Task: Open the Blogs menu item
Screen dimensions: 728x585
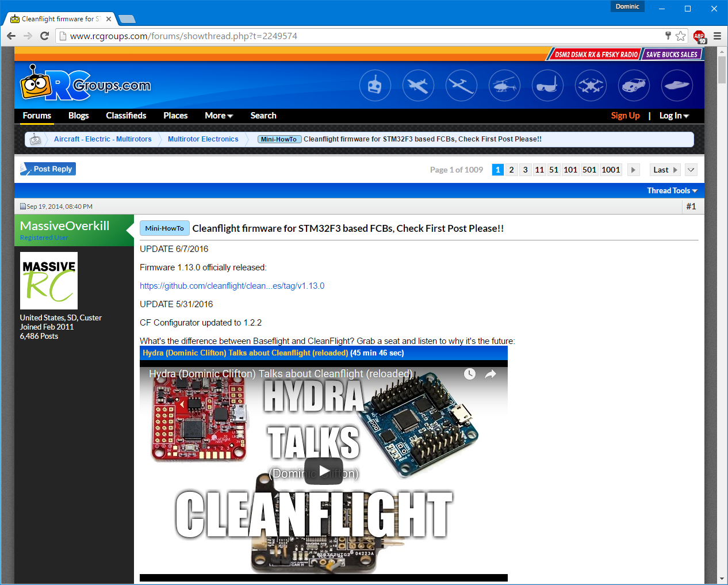Action: 78,116
